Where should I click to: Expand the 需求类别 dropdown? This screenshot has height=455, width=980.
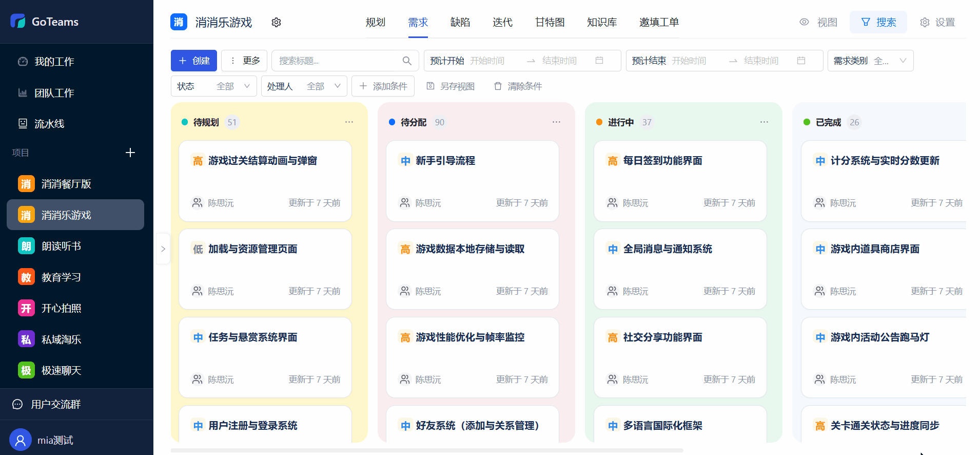pos(871,61)
